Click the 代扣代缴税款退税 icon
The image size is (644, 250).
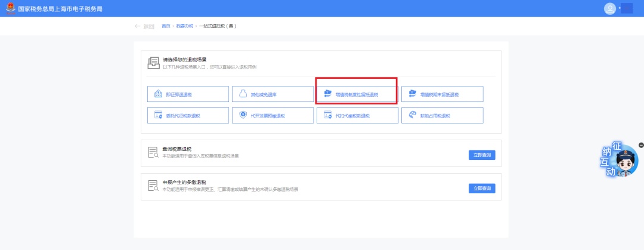(327, 115)
